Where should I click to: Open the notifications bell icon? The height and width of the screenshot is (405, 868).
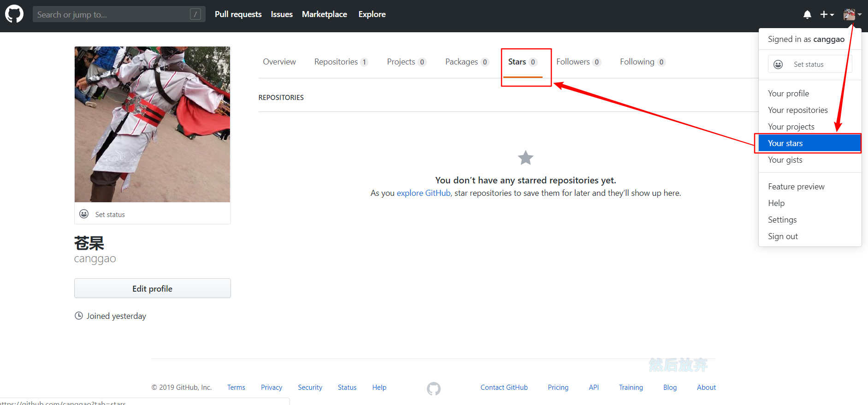[x=807, y=15]
